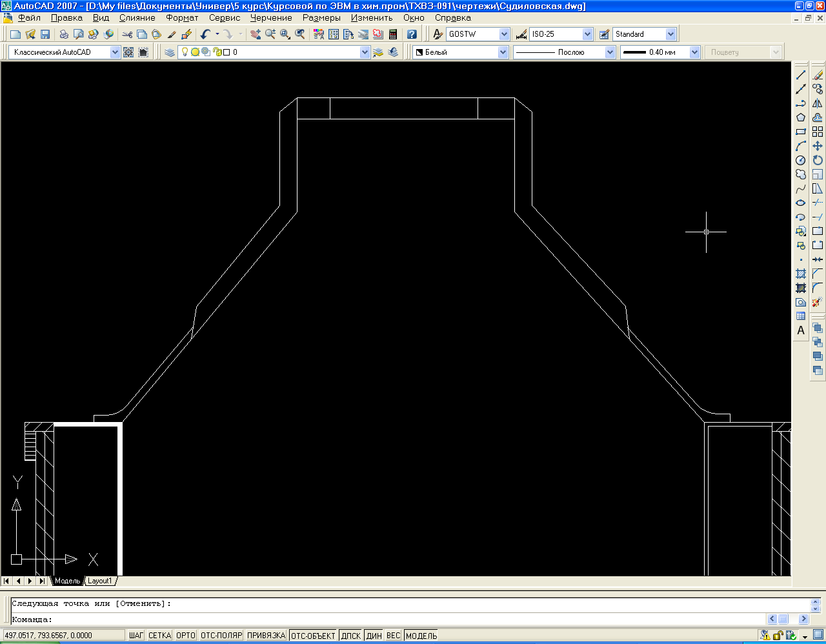The image size is (826, 644).
Task: Toggle ПРИВЯЗКА object snap
Action: [x=266, y=636]
